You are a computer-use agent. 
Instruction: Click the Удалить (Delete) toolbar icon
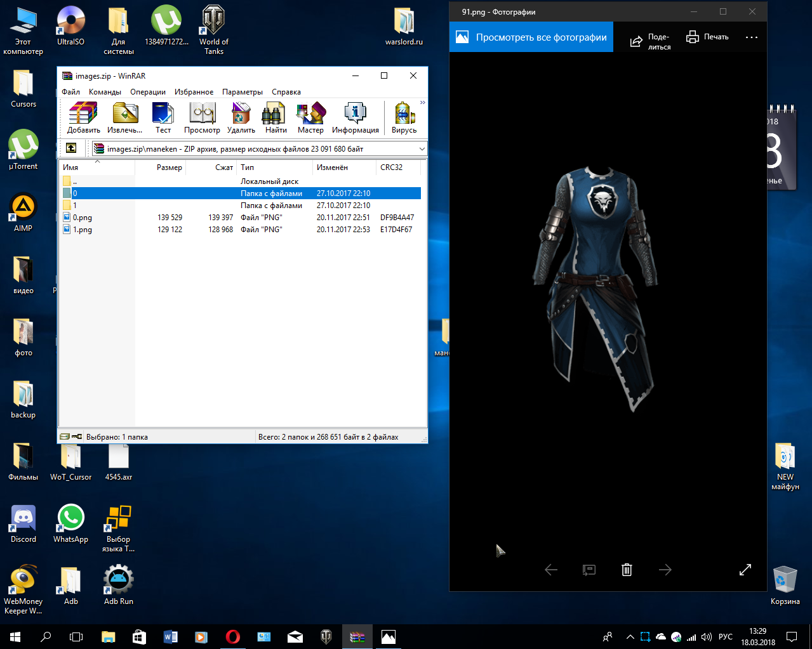(241, 117)
